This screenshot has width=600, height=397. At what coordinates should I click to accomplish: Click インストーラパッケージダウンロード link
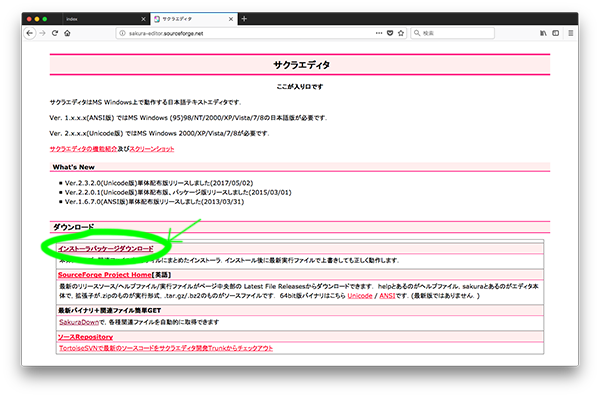coord(106,249)
